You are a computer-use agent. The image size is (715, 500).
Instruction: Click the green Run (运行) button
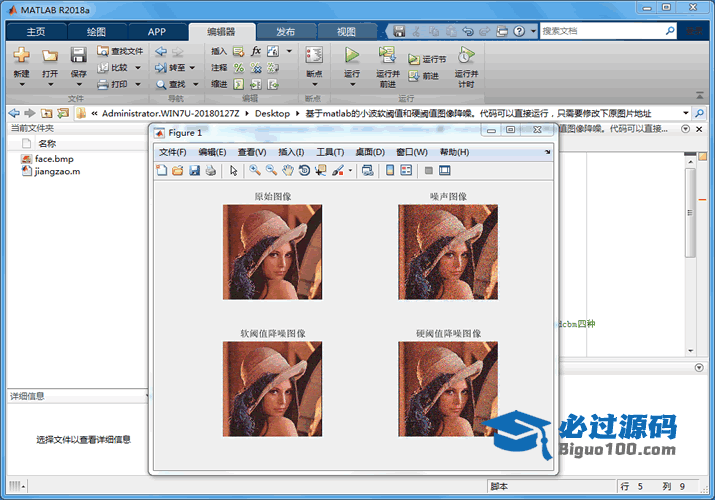352,55
